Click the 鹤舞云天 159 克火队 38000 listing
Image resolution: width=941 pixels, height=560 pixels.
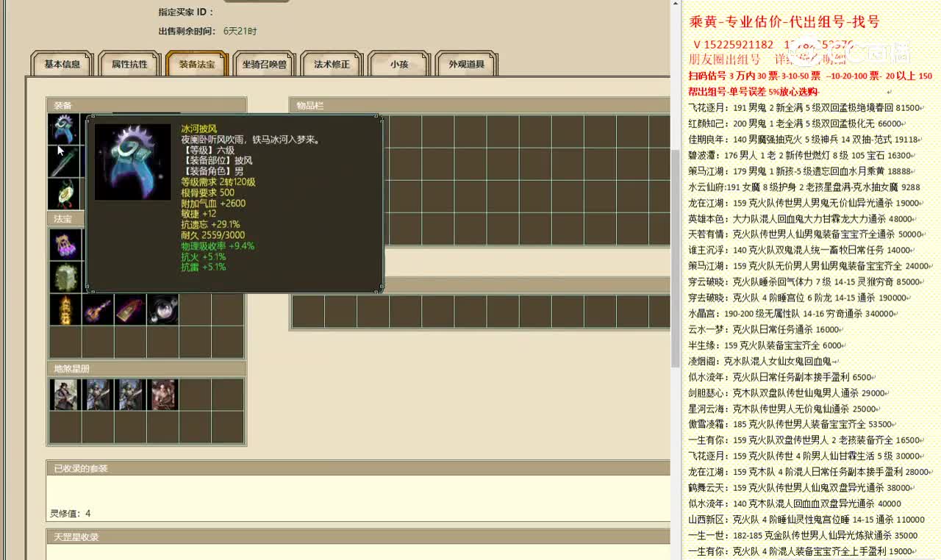point(804,487)
